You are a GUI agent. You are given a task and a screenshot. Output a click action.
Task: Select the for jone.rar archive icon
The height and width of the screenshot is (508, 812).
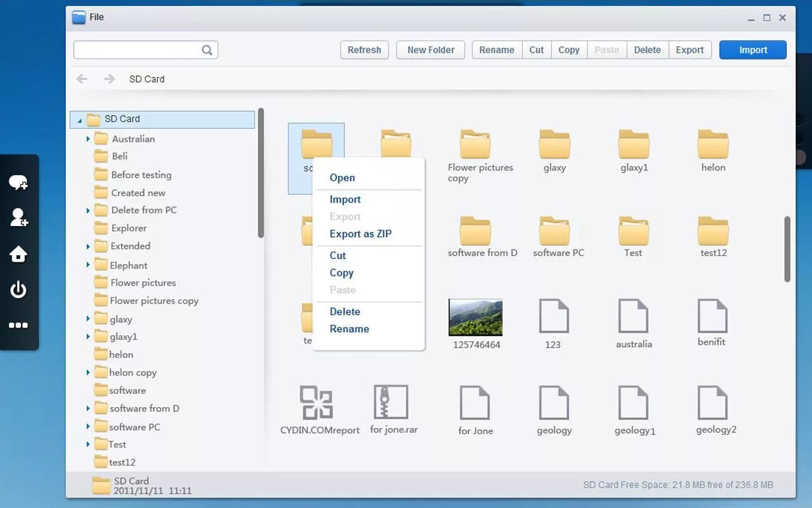pyautogui.click(x=391, y=401)
